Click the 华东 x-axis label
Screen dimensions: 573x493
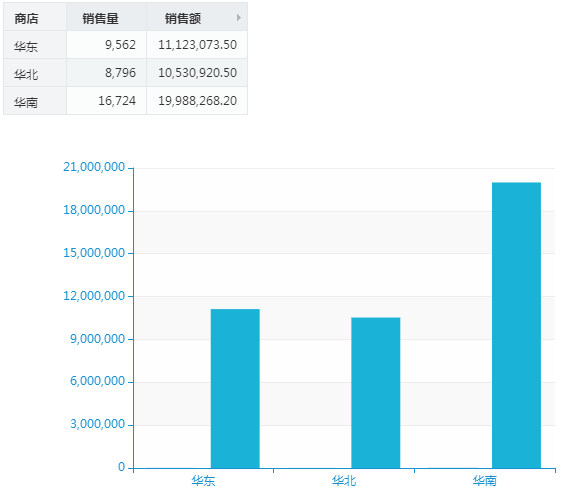[x=203, y=481]
